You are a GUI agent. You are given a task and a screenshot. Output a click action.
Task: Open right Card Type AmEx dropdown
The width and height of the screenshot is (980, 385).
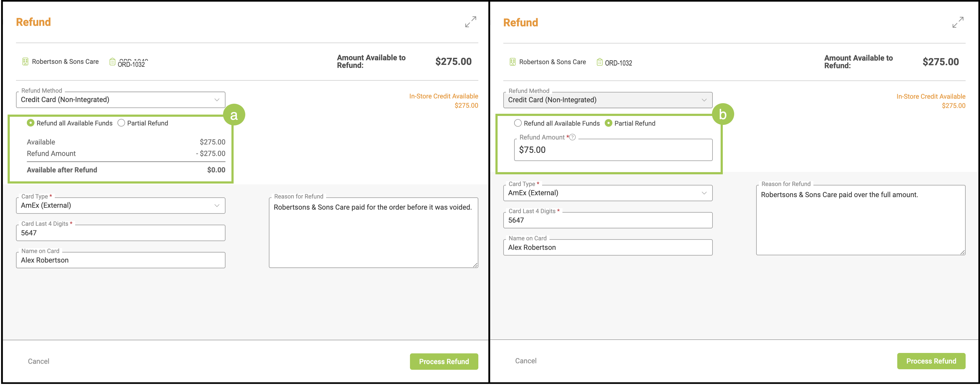(x=607, y=193)
